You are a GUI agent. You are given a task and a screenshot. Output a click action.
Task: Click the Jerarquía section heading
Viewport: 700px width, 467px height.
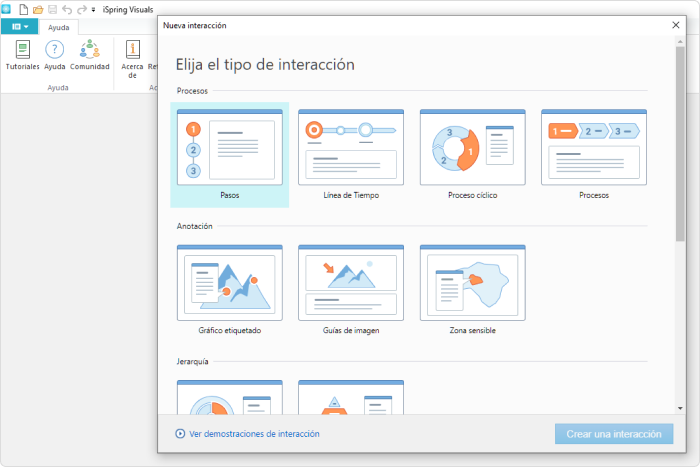[192, 361]
